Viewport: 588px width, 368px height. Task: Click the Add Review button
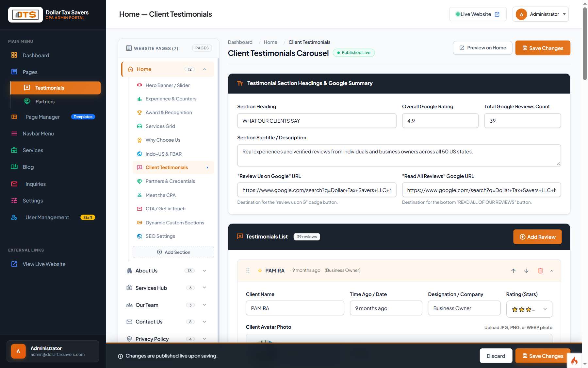coord(537,237)
